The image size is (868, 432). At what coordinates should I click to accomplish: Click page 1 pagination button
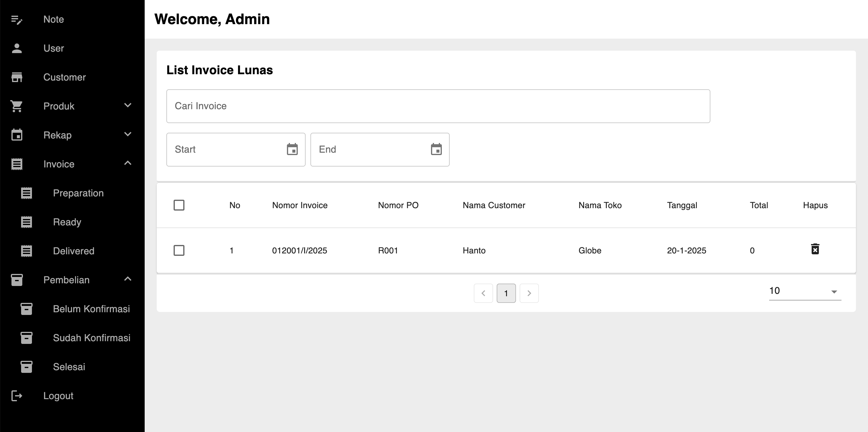(x=506, y=293)
